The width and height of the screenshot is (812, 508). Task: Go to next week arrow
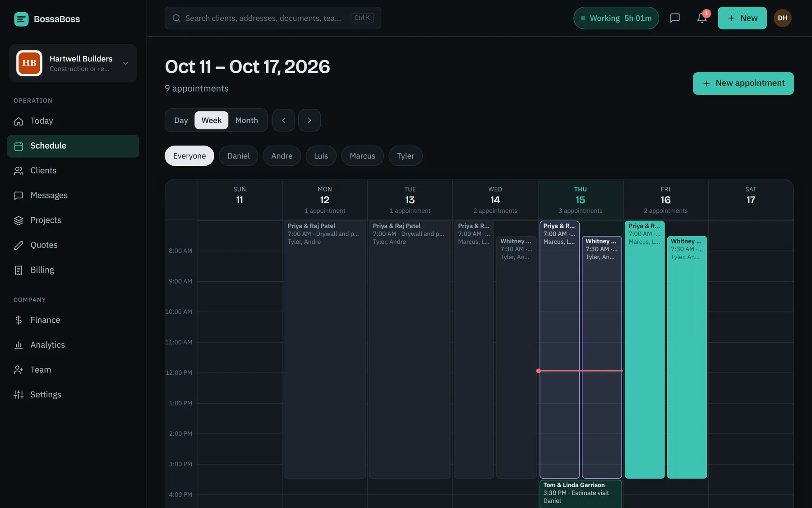tap(309, 120)
